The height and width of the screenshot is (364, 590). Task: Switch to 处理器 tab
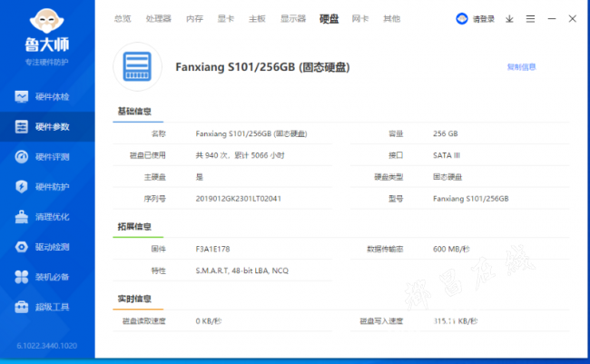pos(159,19)
